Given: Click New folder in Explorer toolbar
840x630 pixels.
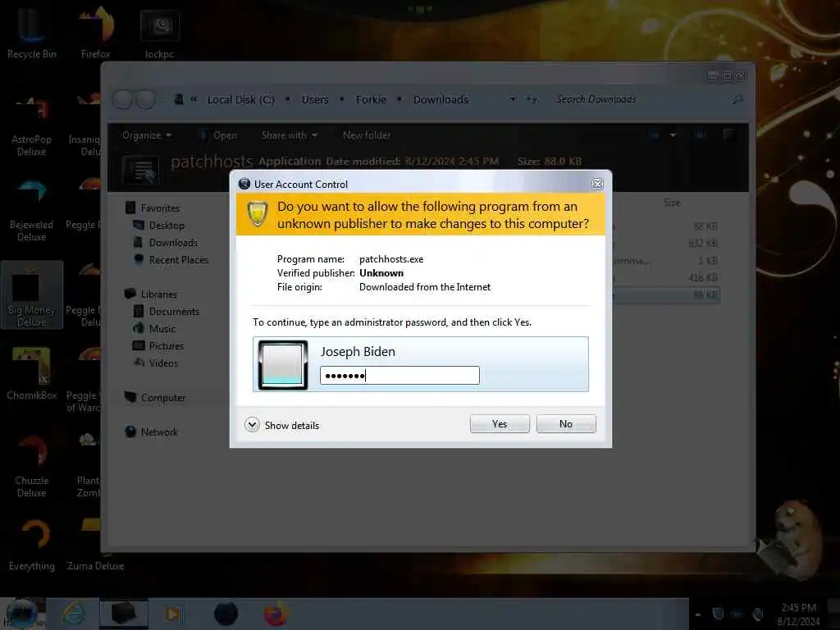Looking at the screenshot, I should click(x=367, y=135).
